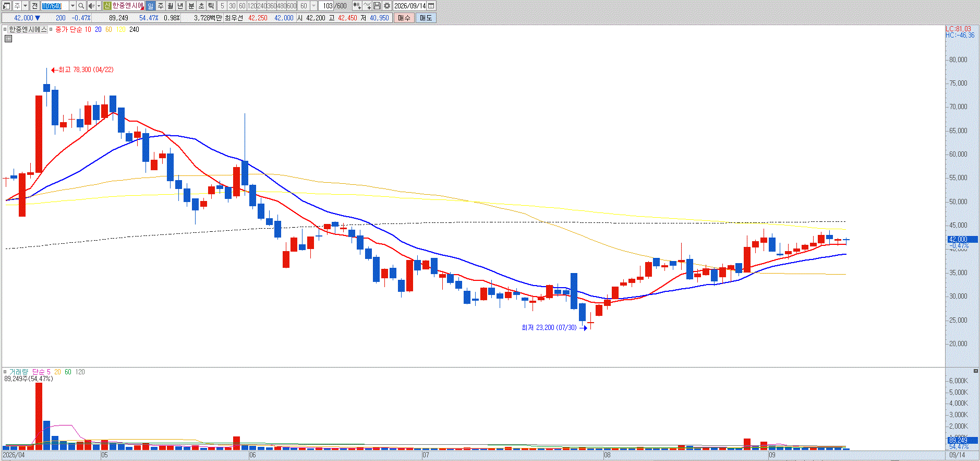Click the stock code input field 107640

coord(55,6)
